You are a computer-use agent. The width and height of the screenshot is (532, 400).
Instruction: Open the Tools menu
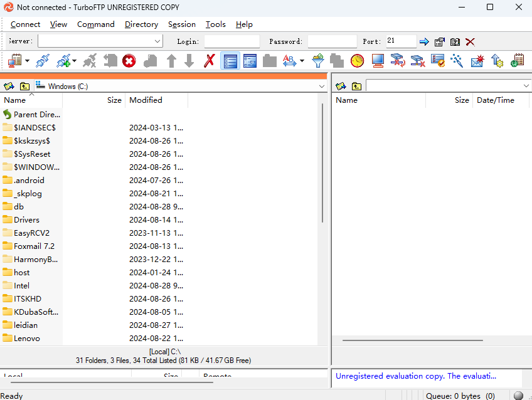coord(215,24)
